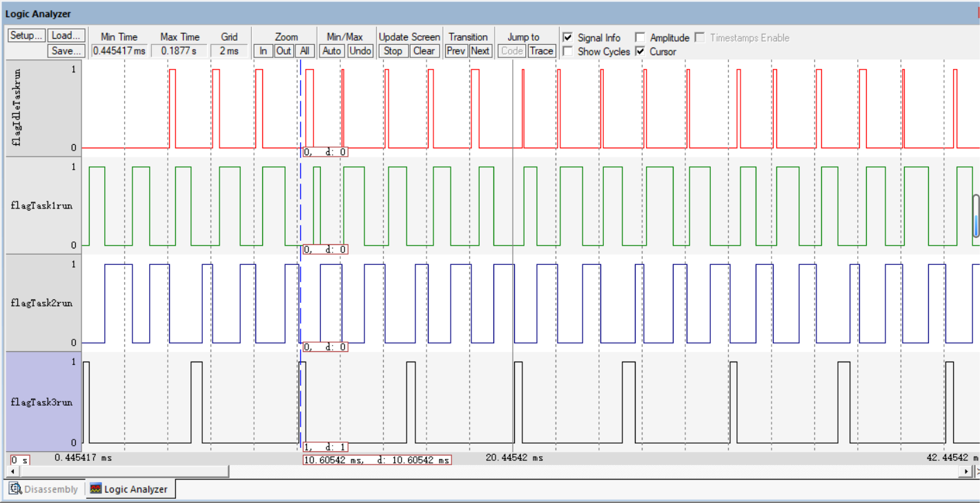Clear the logic analyzer screen

[x=424, y=50]
